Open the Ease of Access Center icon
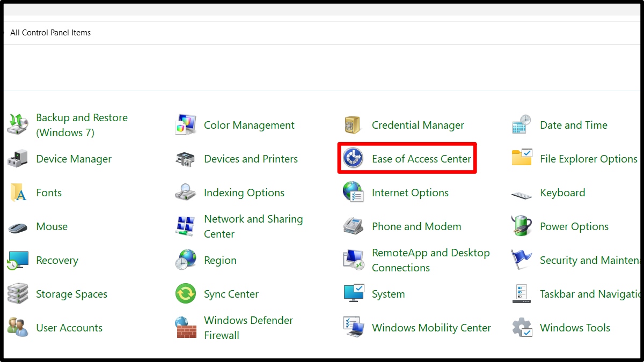 click(x=354, y=159)
